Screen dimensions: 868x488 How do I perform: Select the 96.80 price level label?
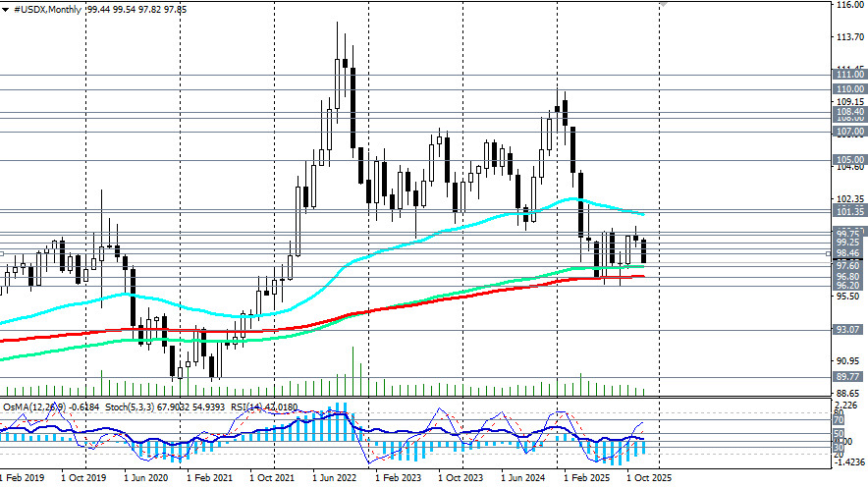849,277
